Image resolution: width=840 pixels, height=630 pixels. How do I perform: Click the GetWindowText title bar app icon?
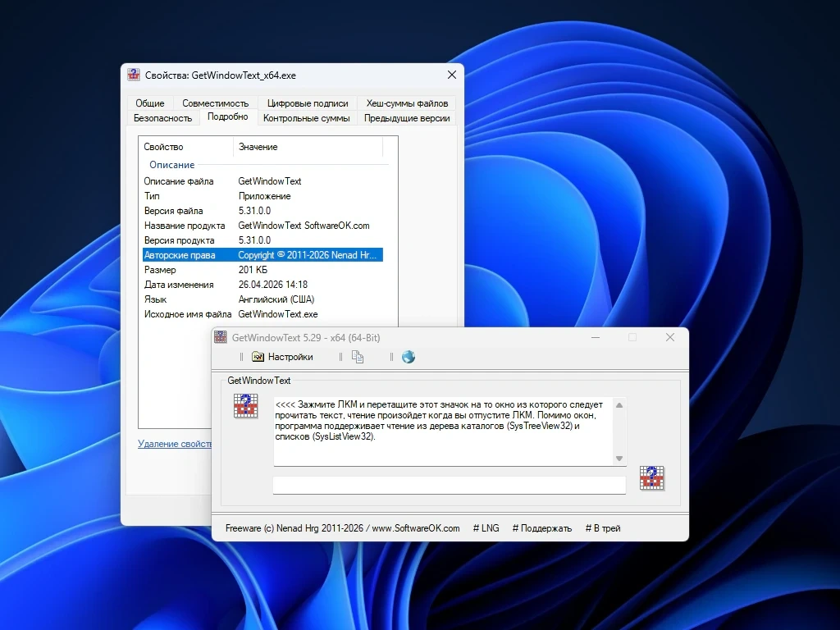pos(220,337)
